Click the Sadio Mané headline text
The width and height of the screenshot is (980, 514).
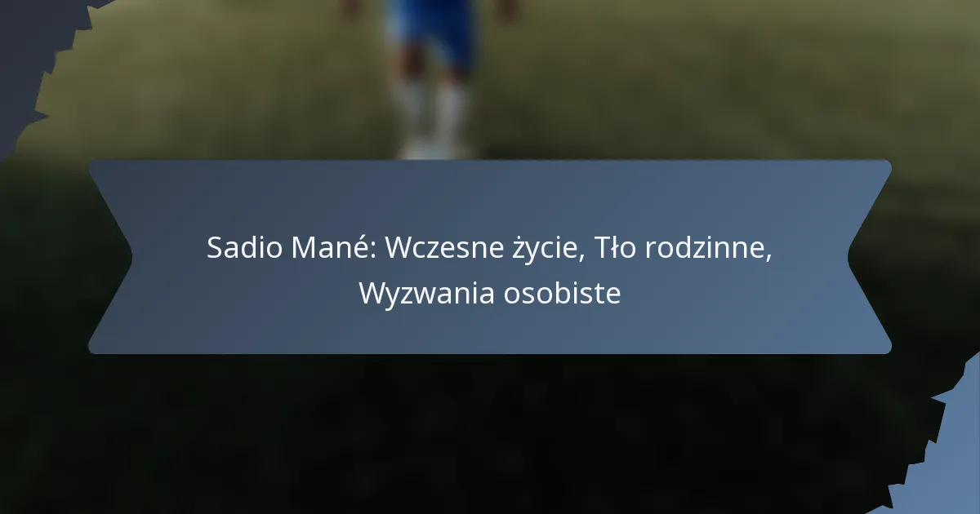pyautogui.click(x=490, y=270)
